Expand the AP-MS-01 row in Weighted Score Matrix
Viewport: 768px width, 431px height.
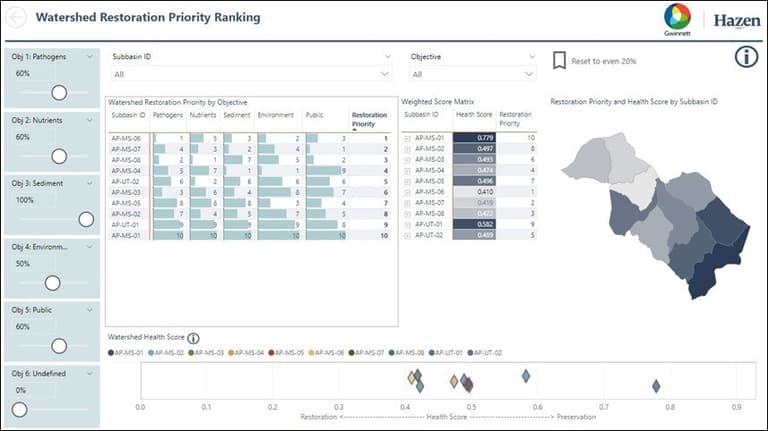pyautogui.click(x=406, y=137)
